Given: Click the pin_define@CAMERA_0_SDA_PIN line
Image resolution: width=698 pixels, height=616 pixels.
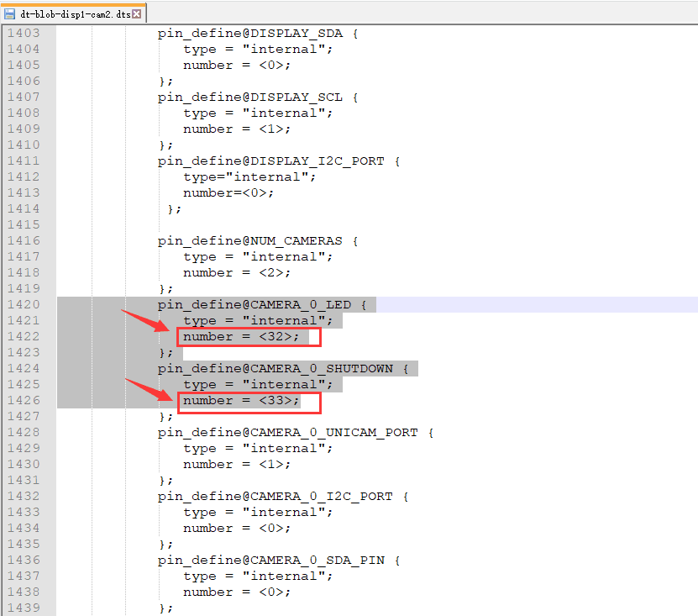Looking at the screenshot, I should [x=279, y=560].
